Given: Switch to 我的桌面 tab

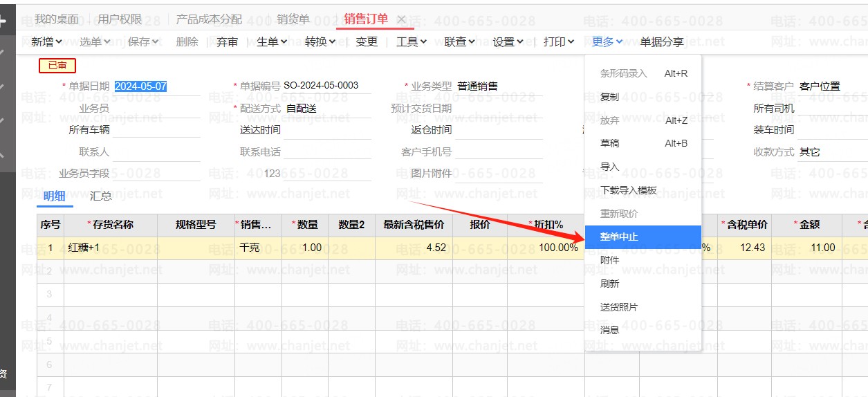Looking at the screenshot, I should (x=56, y=19).
